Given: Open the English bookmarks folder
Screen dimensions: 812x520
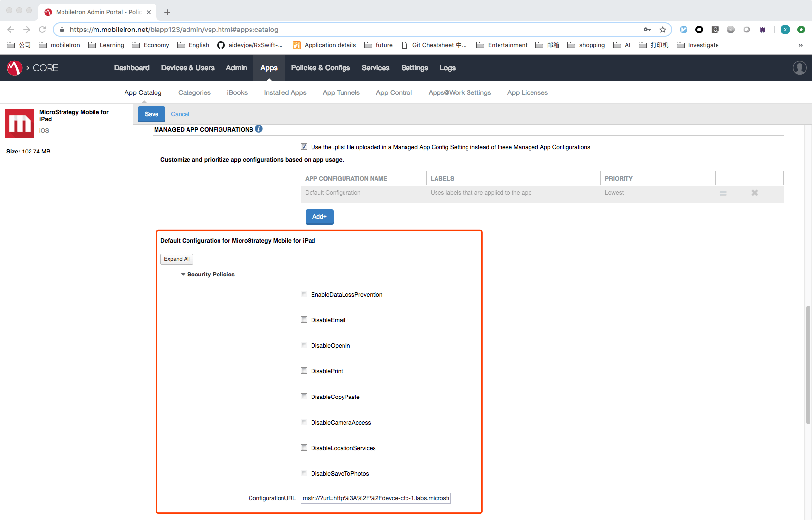Looking at the screenshot, I should pos(193,45).
